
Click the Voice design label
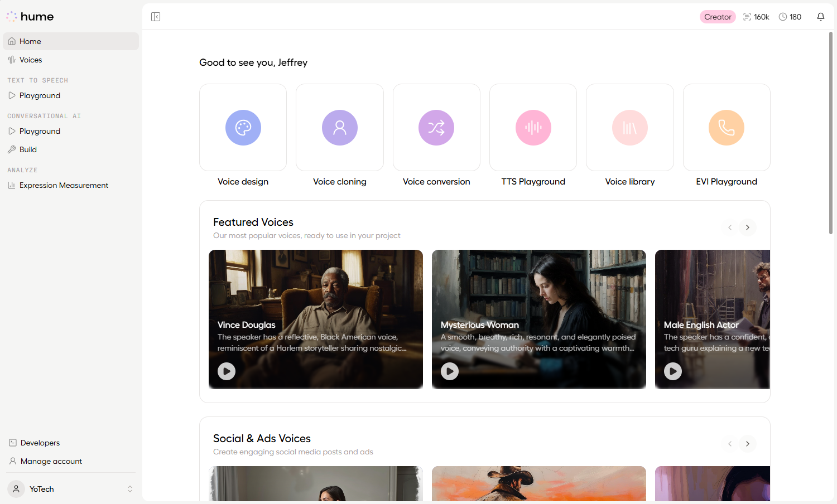click(x=243, y=182)
